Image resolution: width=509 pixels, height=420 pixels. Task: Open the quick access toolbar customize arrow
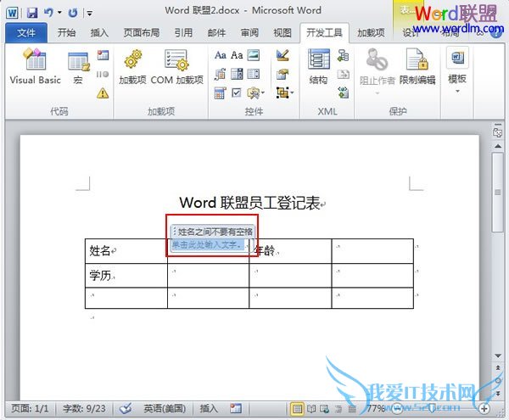point(92,13)
